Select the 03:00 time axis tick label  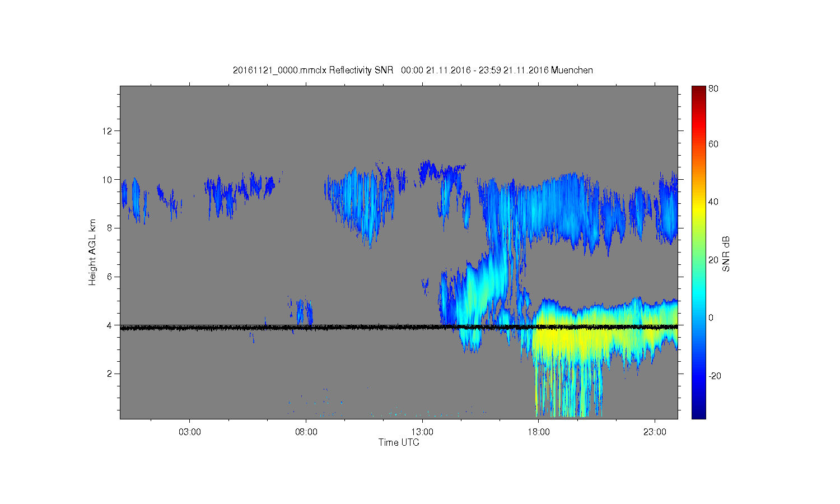[190, 432]
